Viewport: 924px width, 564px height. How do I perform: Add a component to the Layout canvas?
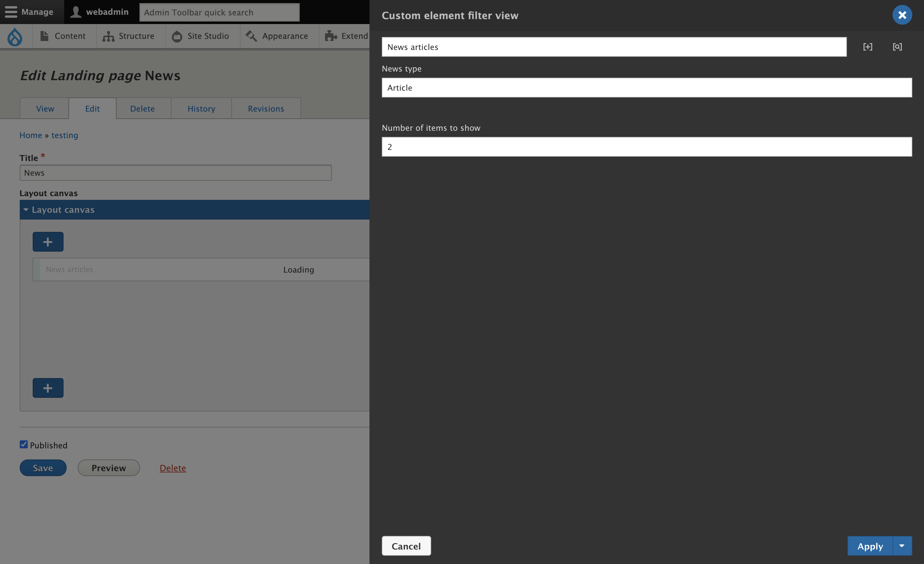[x=47, y=241]
